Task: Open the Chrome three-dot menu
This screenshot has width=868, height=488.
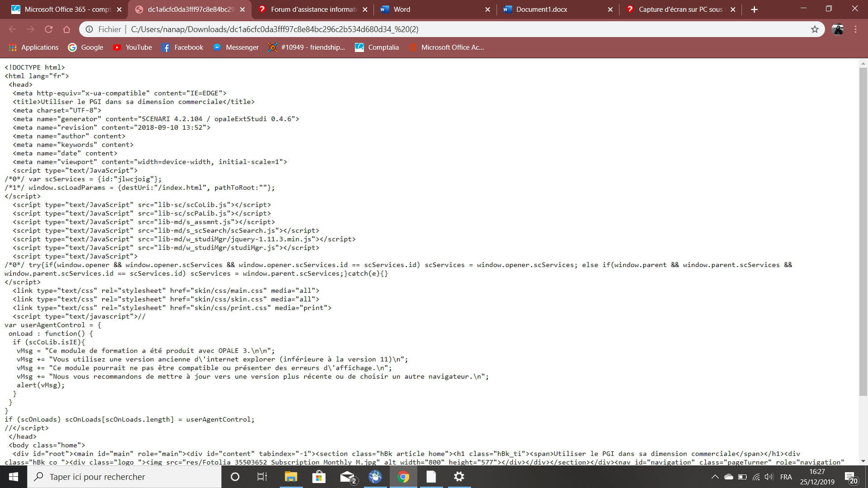Action: click(855, 29)
